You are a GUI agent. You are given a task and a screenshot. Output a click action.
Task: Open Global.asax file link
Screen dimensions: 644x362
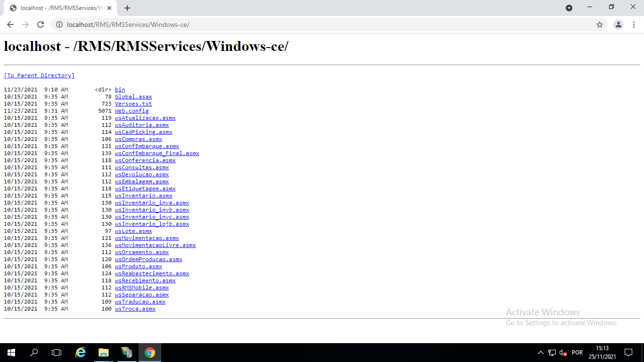(133, 97)
